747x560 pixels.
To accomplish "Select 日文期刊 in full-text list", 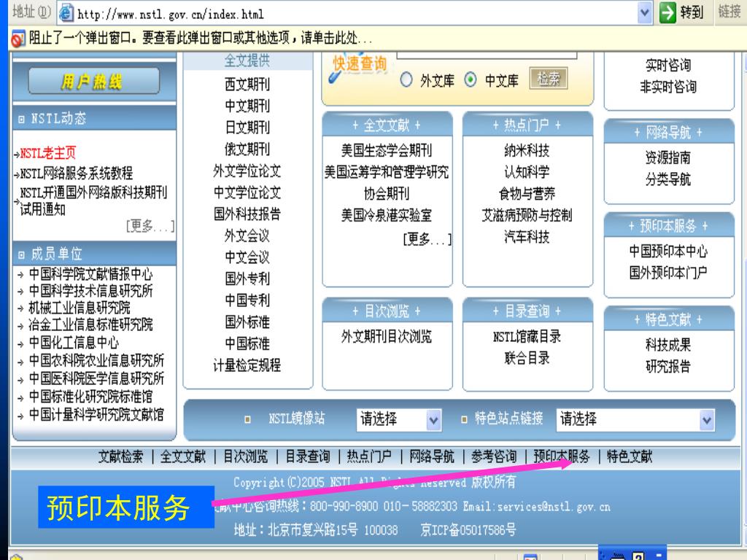I will coord(247,128).
